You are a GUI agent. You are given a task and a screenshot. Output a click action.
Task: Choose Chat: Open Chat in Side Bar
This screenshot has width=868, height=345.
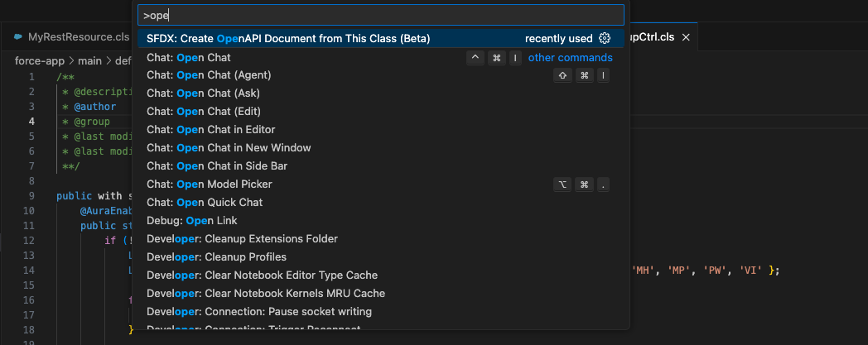381,165
